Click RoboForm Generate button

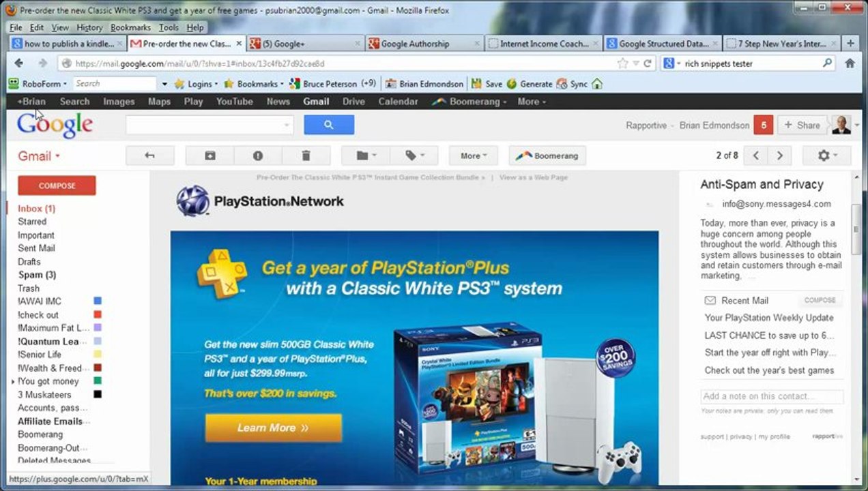tap(530, 84)
